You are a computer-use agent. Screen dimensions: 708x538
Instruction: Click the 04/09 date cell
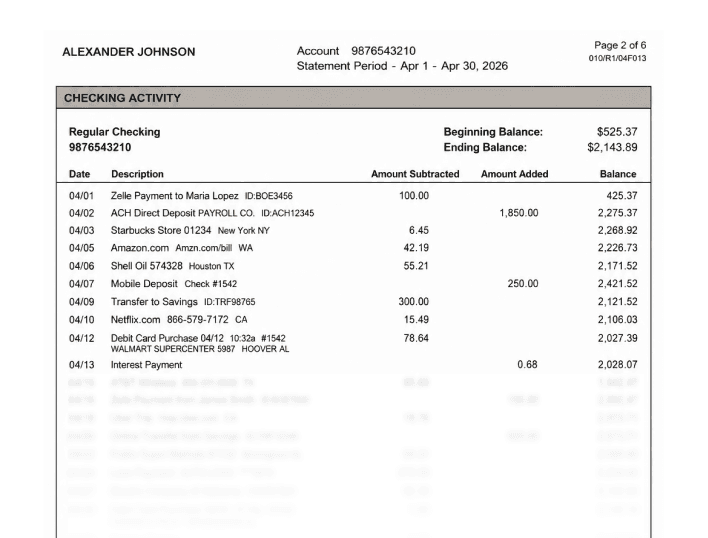pos(82,301)
